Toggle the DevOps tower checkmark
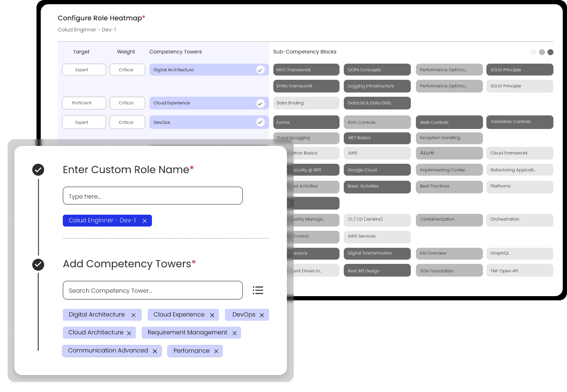567x392 pixels. click(261, 122)
